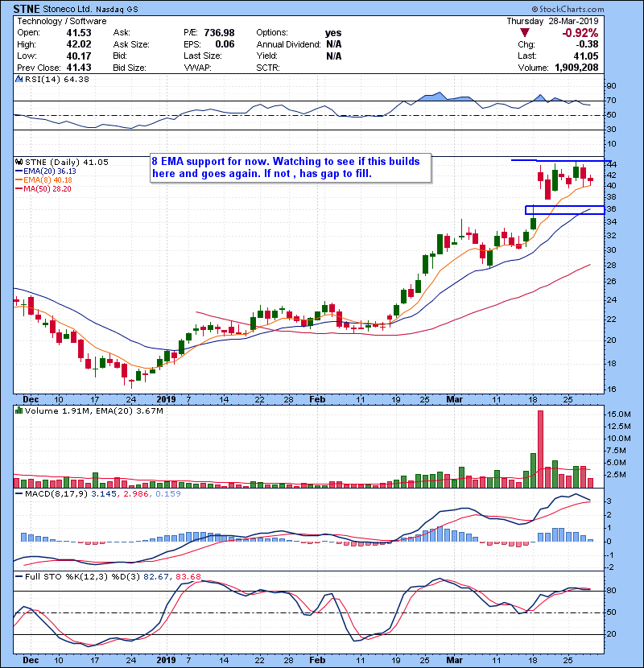Click the volume bars icon beside Volume label

tap(19, 410)
